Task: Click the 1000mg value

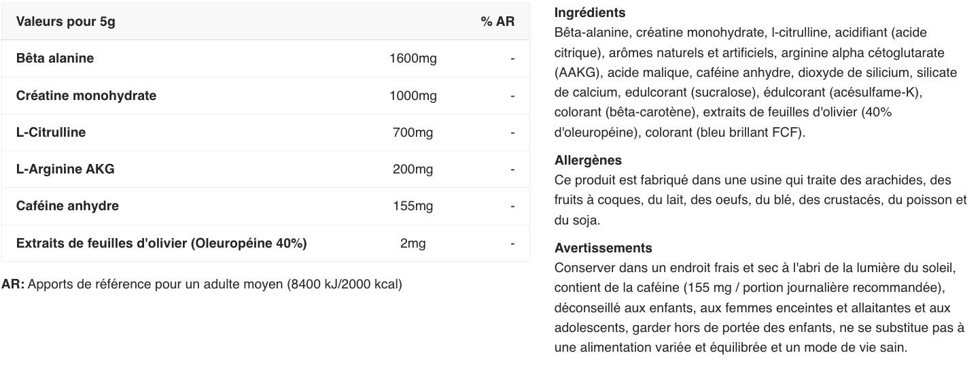Action: pos(413,96)
